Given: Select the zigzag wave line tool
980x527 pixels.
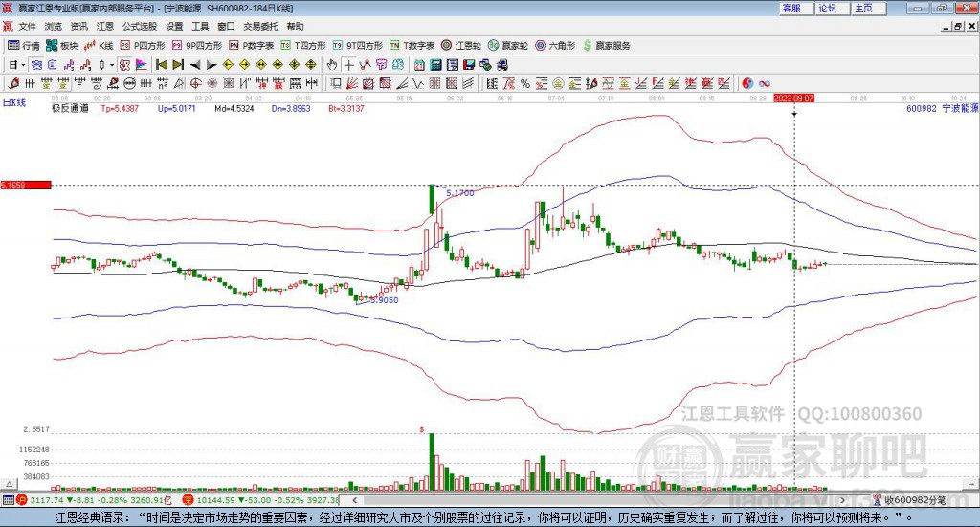Looking at the screenshot, I should (x=418, y=83).
